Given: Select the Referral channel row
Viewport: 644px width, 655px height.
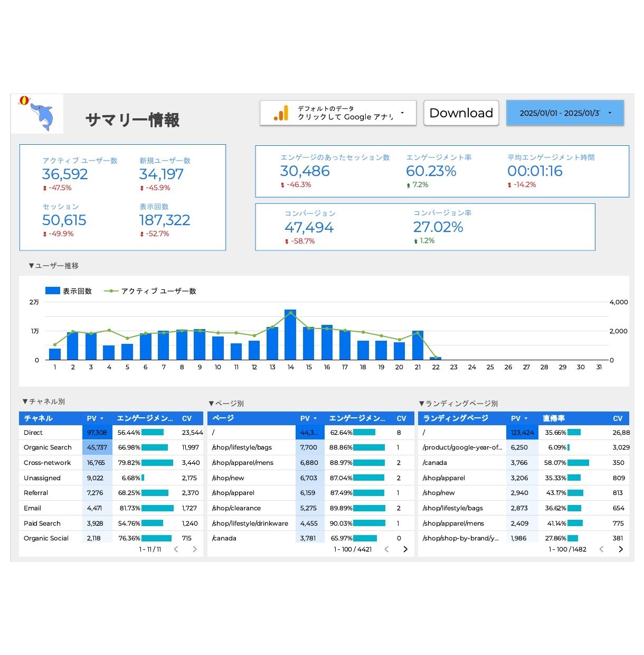Looking at the screenshot, I should pyautogui.click(x=111, y=493).
